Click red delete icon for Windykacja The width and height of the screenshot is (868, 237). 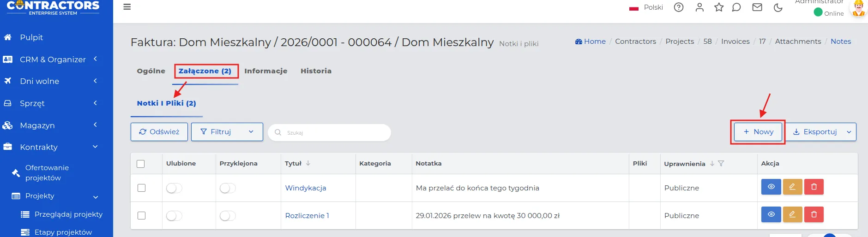tap(814, 187)
